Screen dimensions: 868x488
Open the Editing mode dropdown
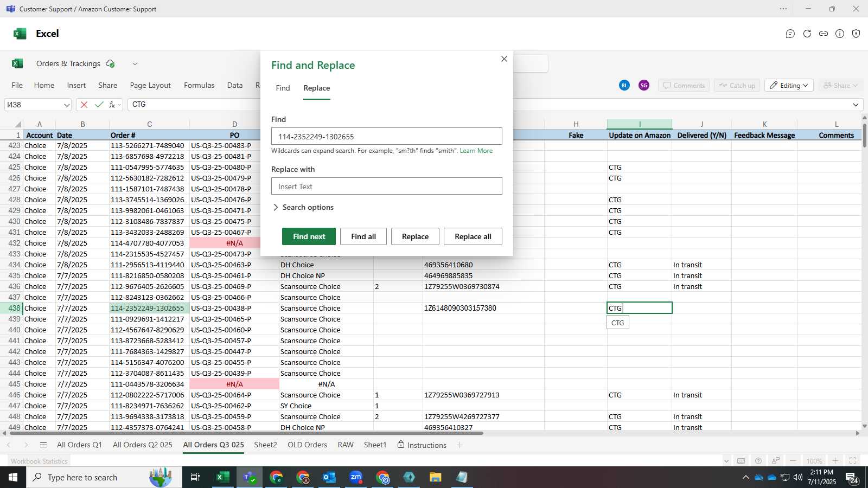pyautogui.click(x=789, y=85)
